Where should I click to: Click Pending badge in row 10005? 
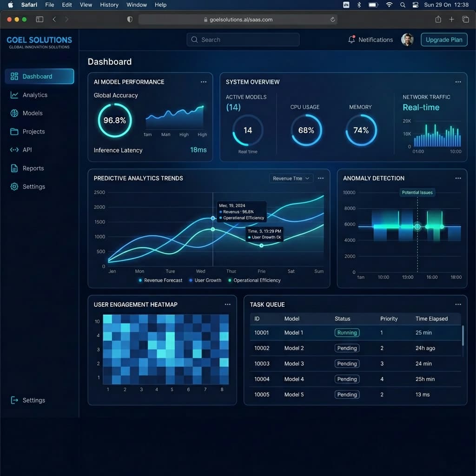coord(347,394)
